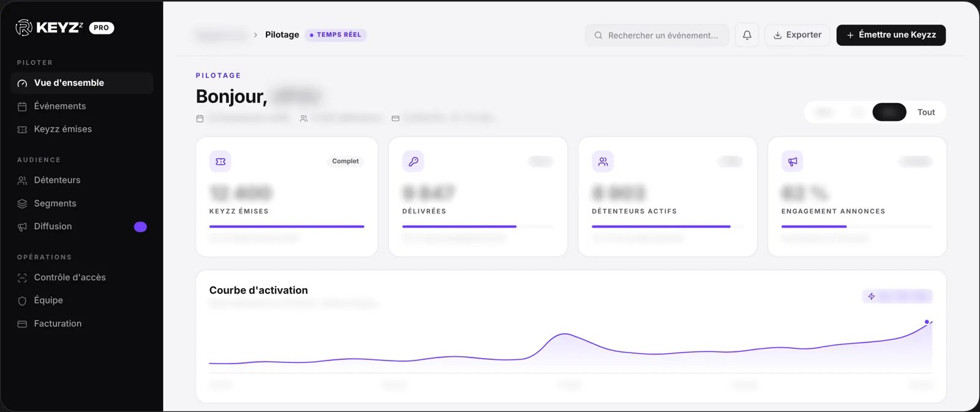Click the Keyzz logo in the sidebar
Viewport: 980px width, 412px height.
click(49, 28)
